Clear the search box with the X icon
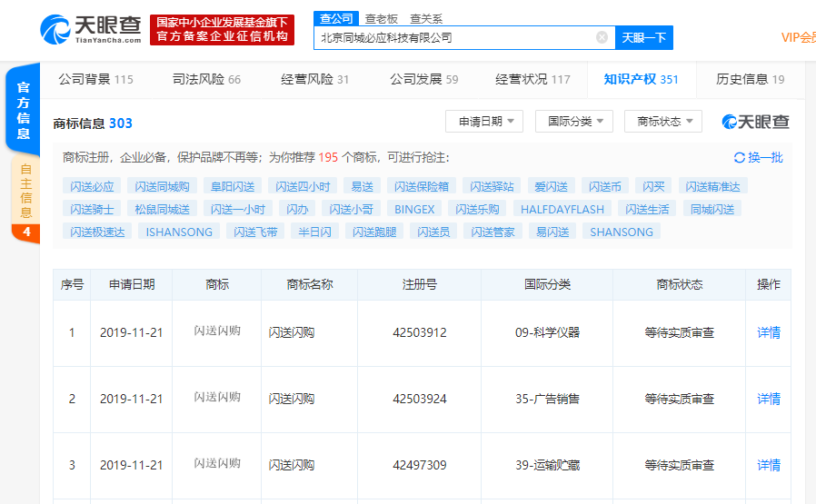This screenshot has width=816, height=504. [602, 37]
